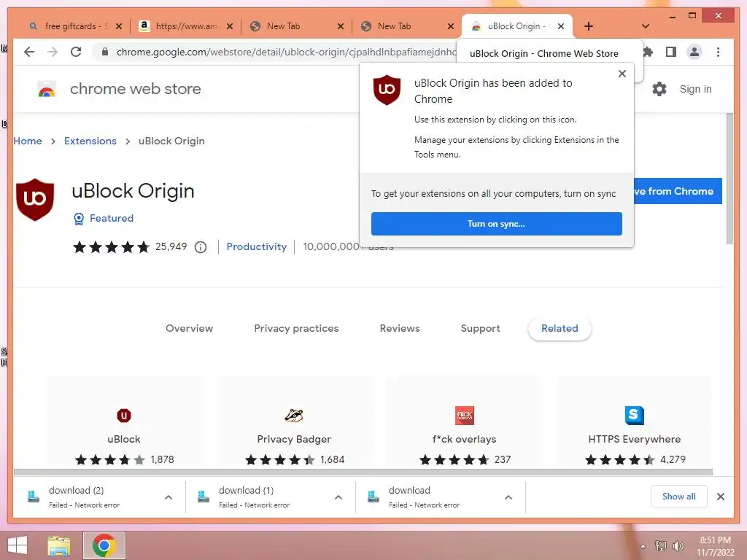Open the network tray icon
This screenshot has height=560, width=747.
coord(660,546)
